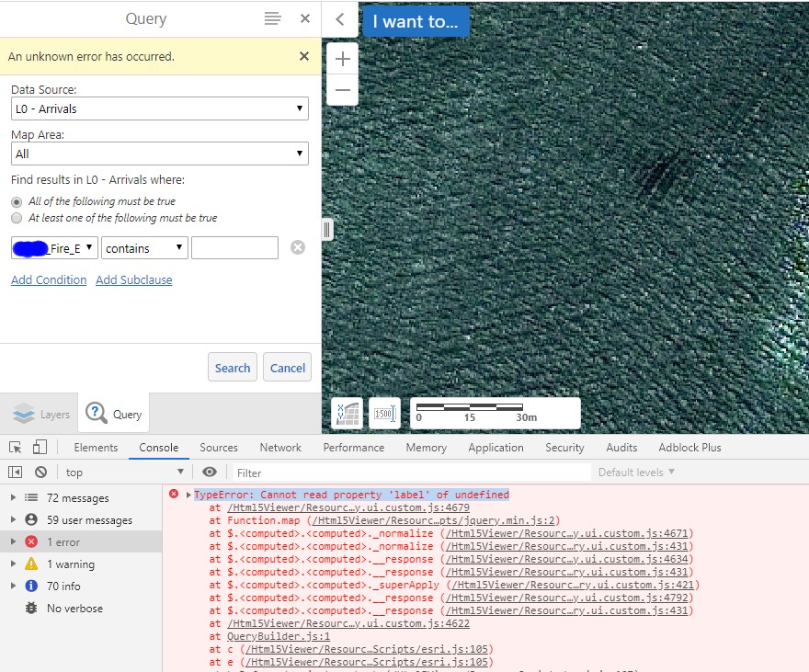Click the Layers tab stack icon
Image resolution: width=809 pixels, height=672 pixels.
pos(24,414)
